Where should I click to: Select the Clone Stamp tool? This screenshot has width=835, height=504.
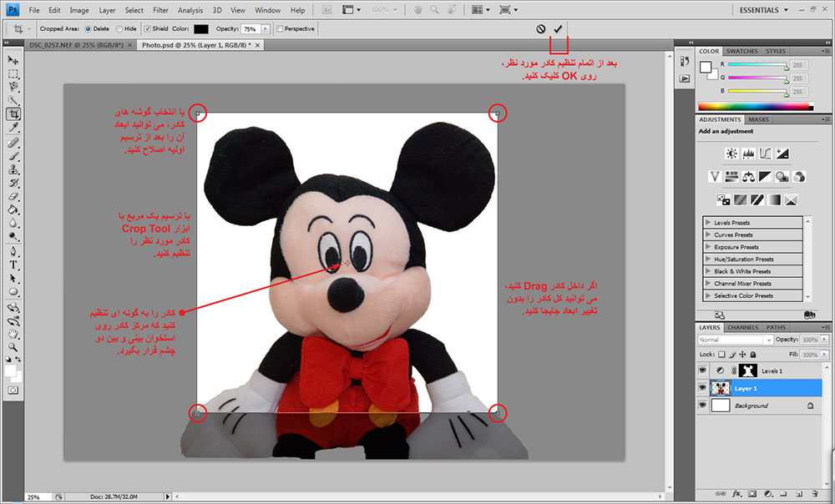(x=13, y=169)
